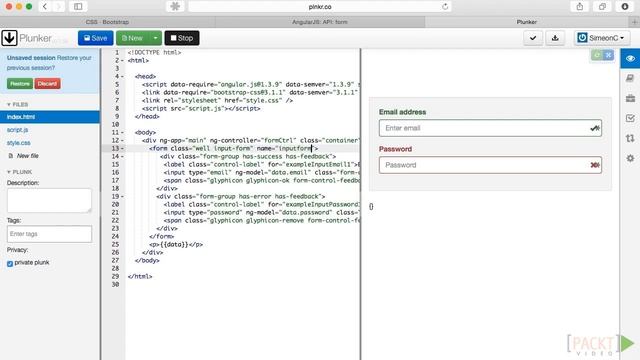640x360 pixels.
Task: Download the plunk as zip
Action: coord(555,38)
